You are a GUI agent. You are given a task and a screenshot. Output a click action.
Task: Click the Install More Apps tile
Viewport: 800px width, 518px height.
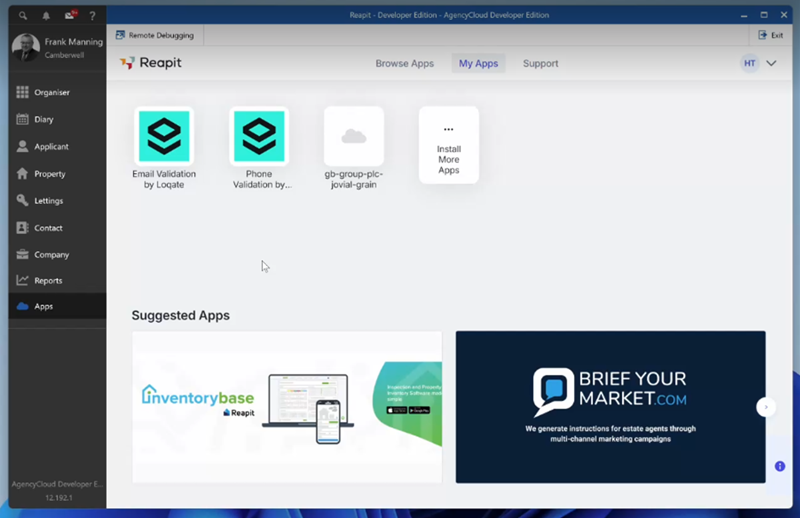pyautogui.click(x=449, y=145)
